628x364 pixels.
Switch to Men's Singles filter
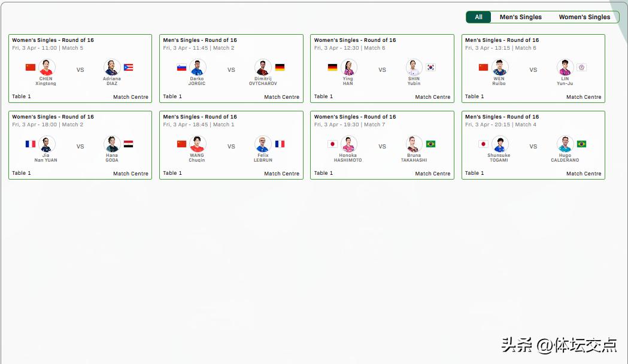click(520, 17)
